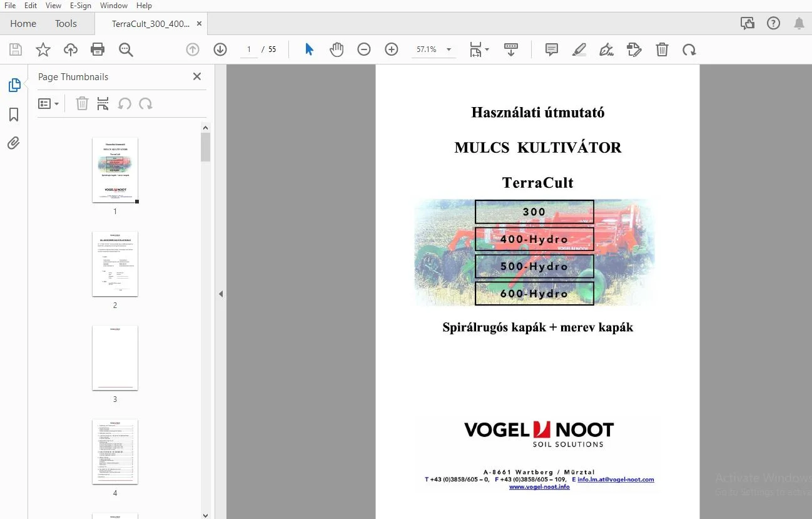Bookmark this file with the star icon
The width and height of the screenshot is (812, 519).
click(43, 49)
